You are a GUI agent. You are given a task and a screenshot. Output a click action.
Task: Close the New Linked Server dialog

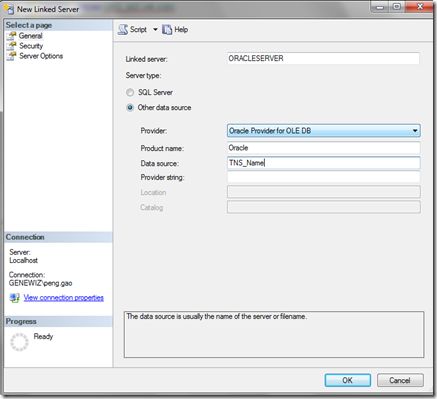pyautogui.click(x=420, y=7)
